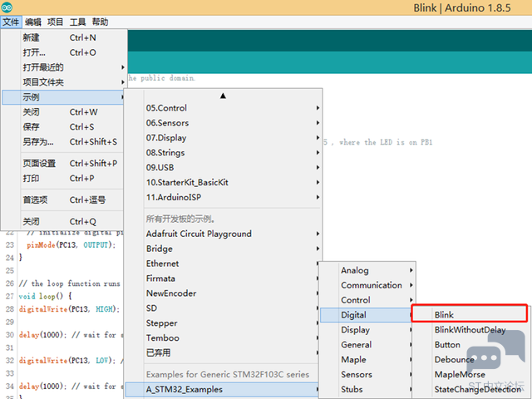Select 保存 Ctrl+S menu entry
532x399 pixels.
(63, 127)
